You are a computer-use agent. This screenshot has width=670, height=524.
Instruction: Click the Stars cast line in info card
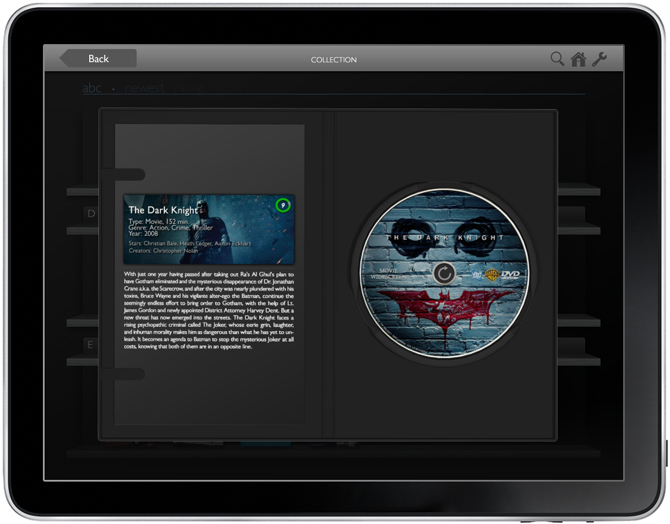[190, 243]
